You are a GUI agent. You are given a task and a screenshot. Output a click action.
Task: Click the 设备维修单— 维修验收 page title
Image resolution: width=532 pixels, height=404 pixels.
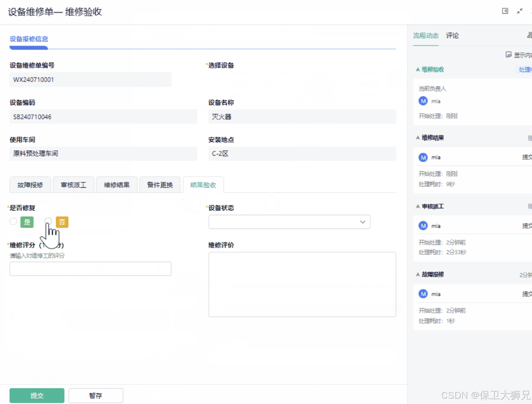click(x=55, y=12)
